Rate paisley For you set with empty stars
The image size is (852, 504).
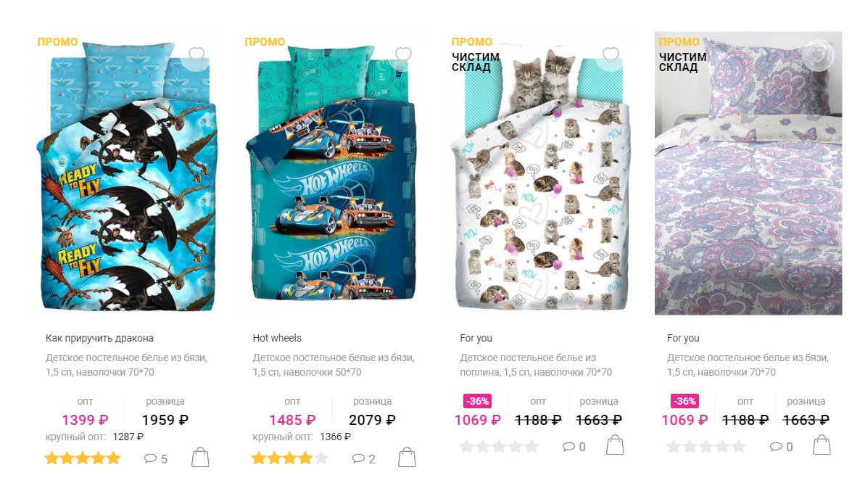click(x=706, y=447)
